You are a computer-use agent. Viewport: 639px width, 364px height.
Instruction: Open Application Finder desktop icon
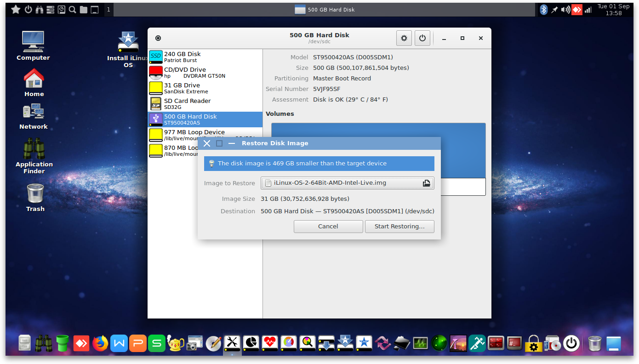(34, 156)
